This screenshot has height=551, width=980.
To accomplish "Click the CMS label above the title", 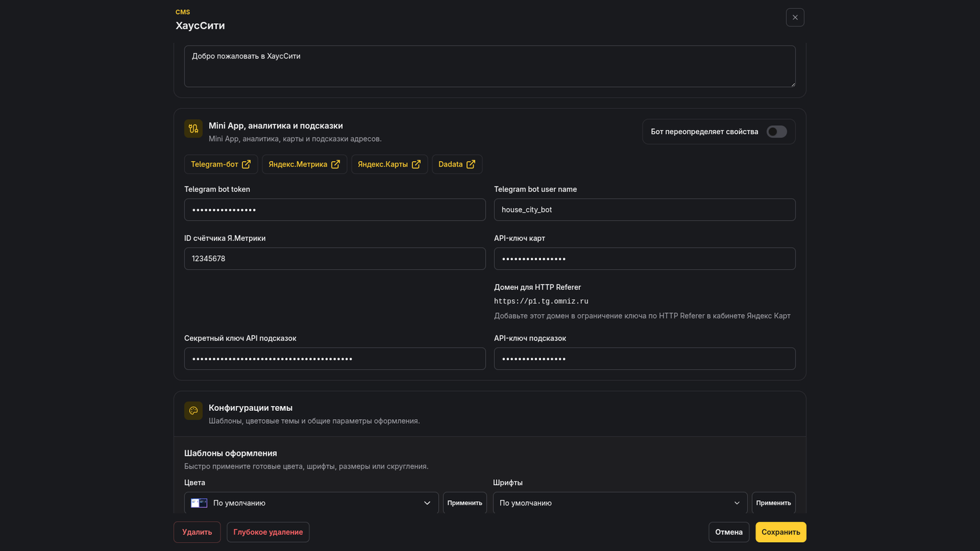I will coord(182,12).
